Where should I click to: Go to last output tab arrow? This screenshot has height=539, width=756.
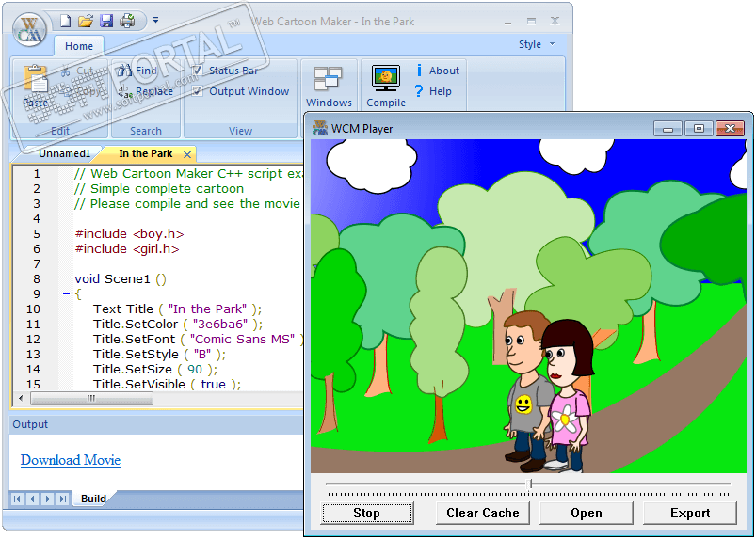coord(63,499)
